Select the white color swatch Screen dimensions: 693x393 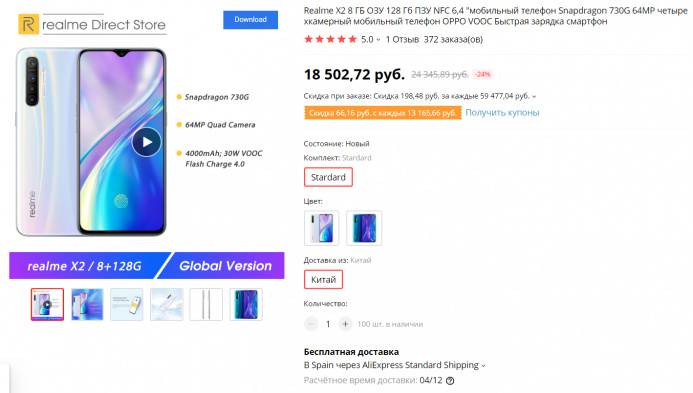click(x=321, y=228)
